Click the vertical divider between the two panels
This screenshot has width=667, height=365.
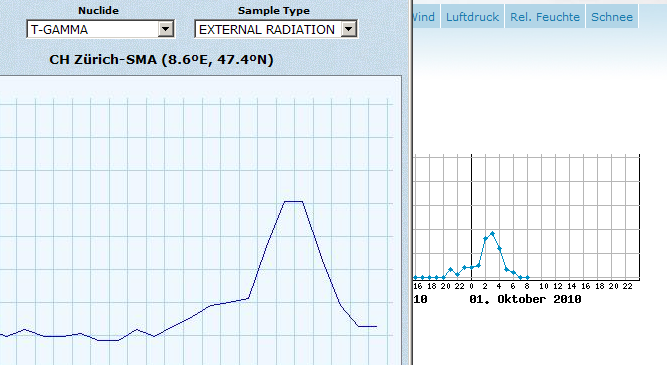click(411, 182)
